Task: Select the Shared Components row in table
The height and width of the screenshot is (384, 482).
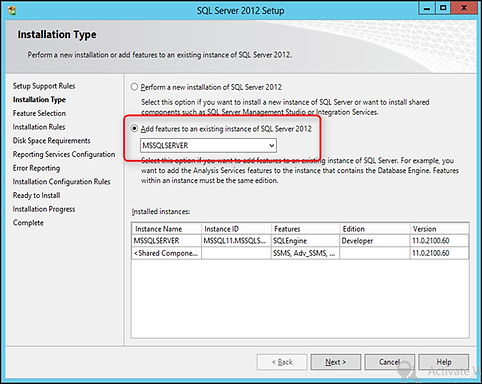Action: [300, 253]
